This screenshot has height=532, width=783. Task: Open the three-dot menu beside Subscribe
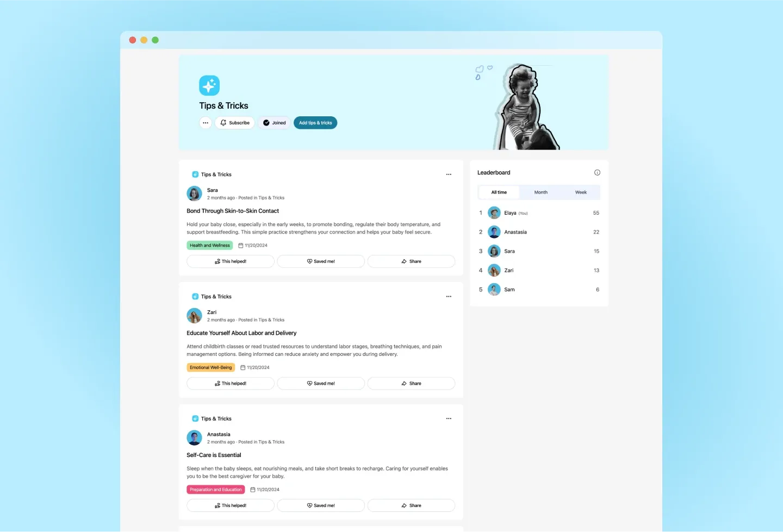[x=206, y=123]
